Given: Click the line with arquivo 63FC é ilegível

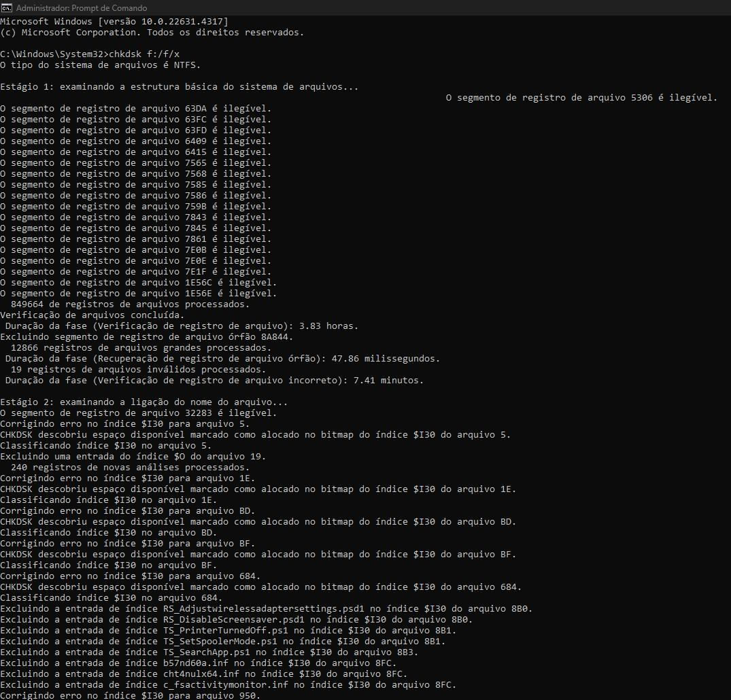Looking at the screenshot, I should [136, 120].
